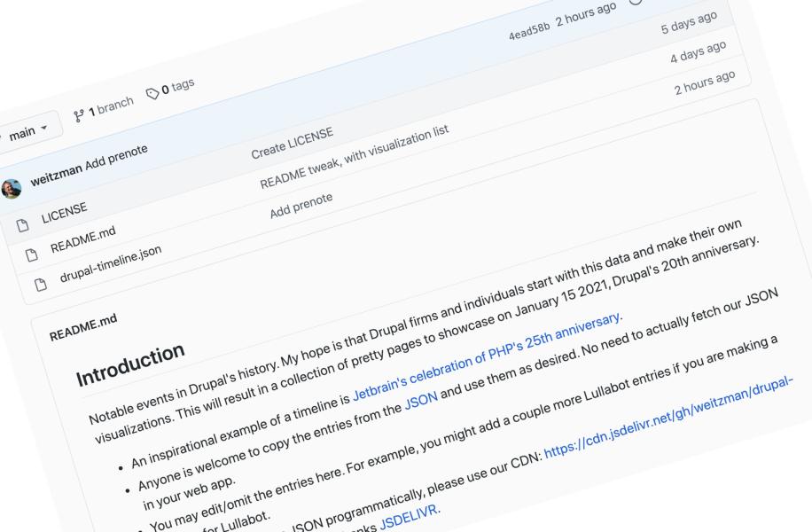Open the 0 tags link

coord(177,87)
